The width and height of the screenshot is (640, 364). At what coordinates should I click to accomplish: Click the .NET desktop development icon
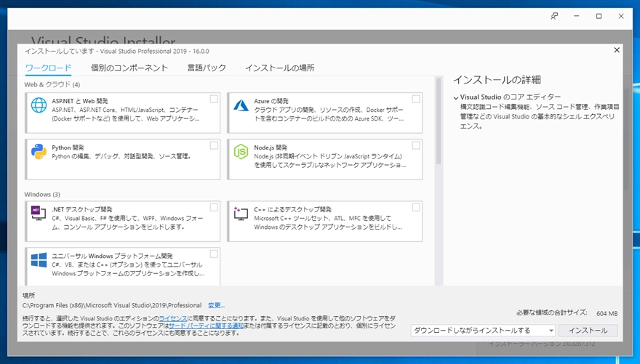click(39, 213)
